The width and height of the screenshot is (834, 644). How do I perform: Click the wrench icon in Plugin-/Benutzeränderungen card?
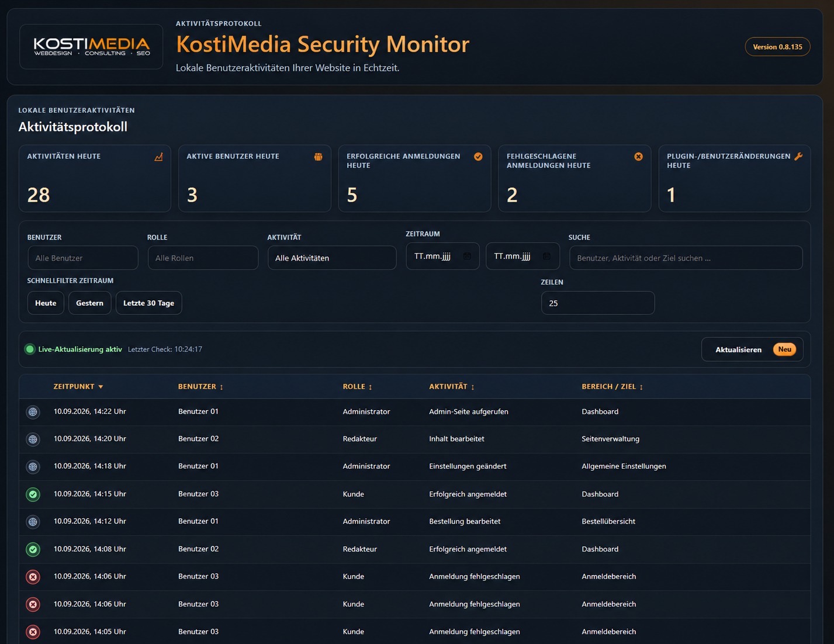click(x=798, y=157)
